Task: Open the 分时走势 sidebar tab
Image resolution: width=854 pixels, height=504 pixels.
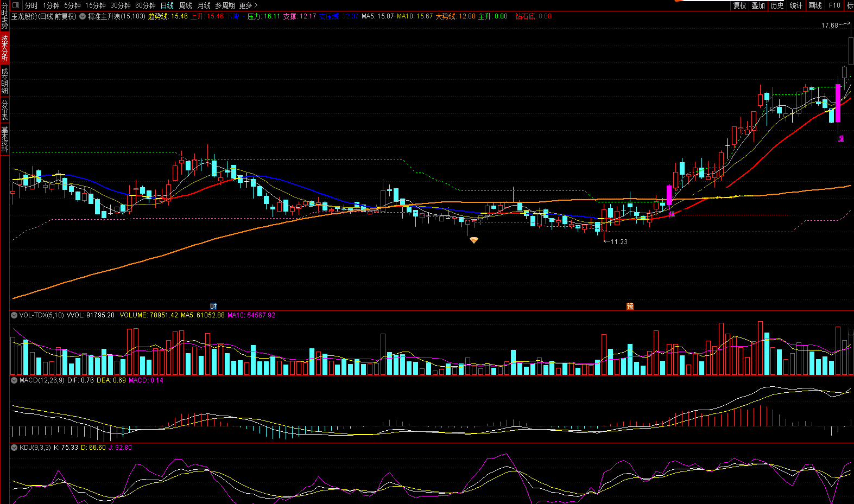Action: point(4,16)
